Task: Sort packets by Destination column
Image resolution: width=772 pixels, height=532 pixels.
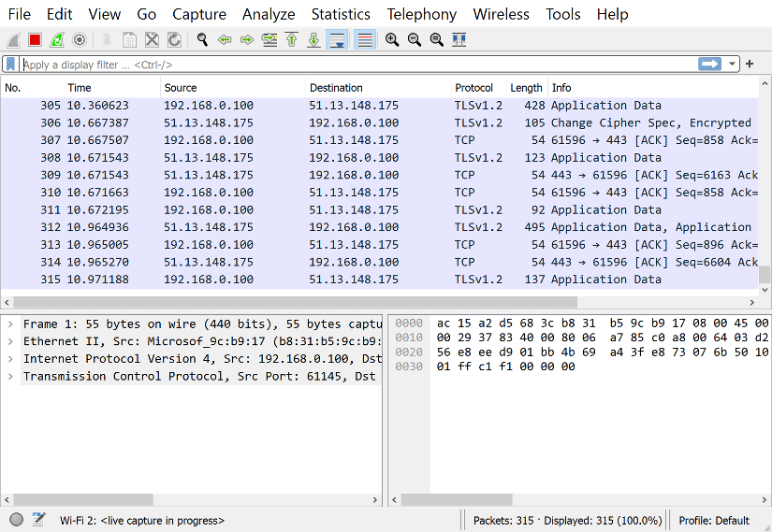Action: (x=379, y=88)
